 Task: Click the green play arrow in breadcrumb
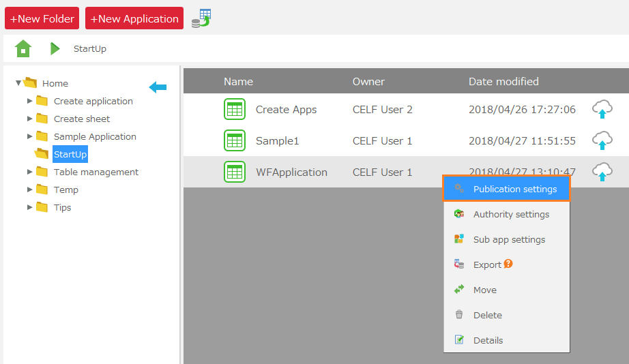coord(55,48)
